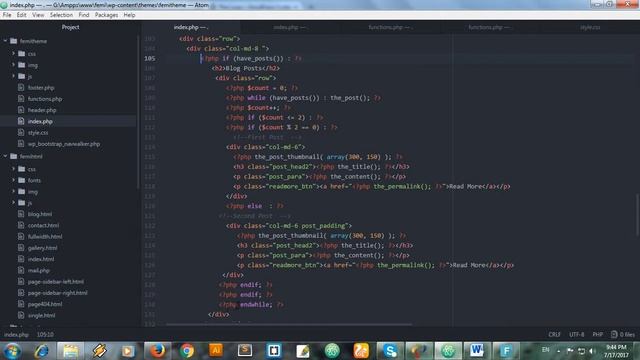Click the femihtml folder icon
Viewport: 640px width, 360px height.
pos(13,156)
